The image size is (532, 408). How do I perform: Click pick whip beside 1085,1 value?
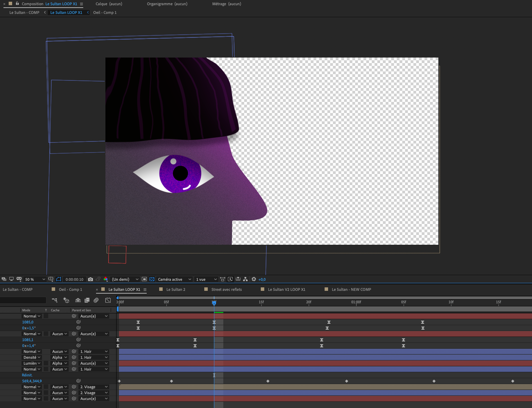[x=78, y=340]
